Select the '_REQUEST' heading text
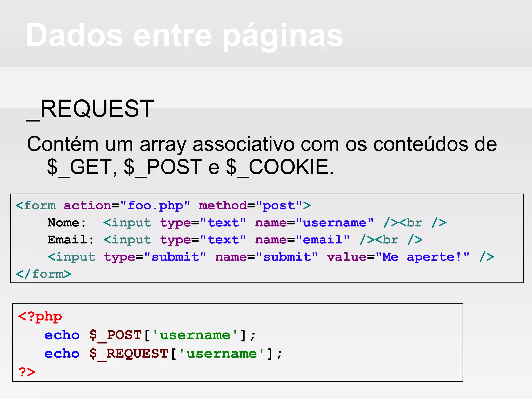 tap(90, 109)
